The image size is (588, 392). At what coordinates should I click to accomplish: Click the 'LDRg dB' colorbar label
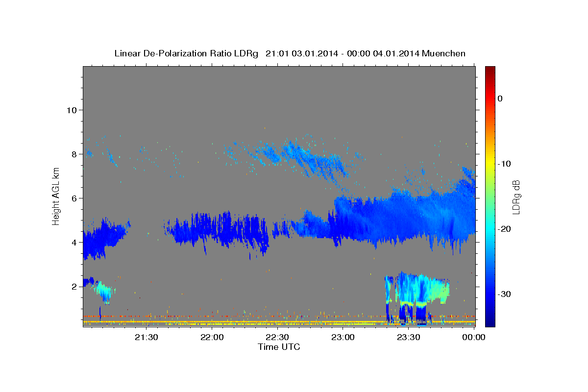(515, 197)
